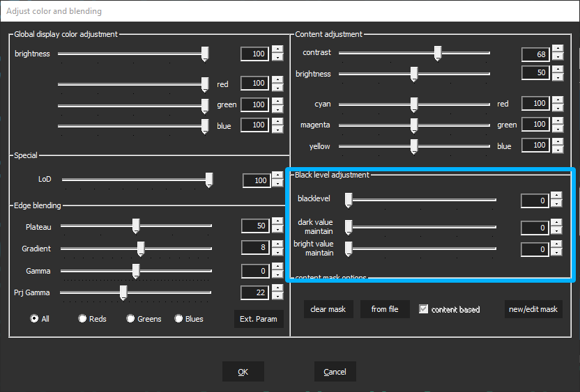The width and height of the screenshot is (580, 392).
Task: Select the Greens radio button
Action: [x=130, y=319]
